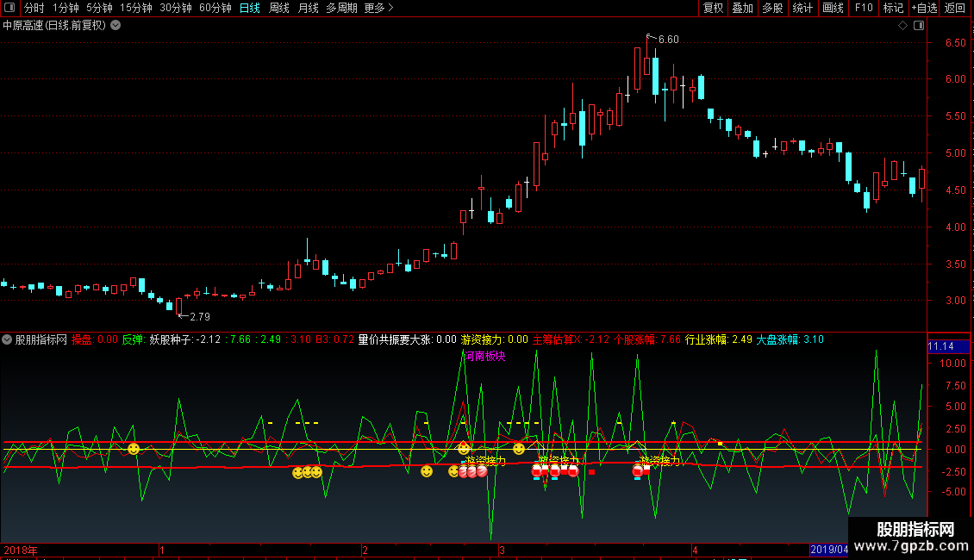
Task: Switch to the 分时 intraday view
Action: point(34,8)
